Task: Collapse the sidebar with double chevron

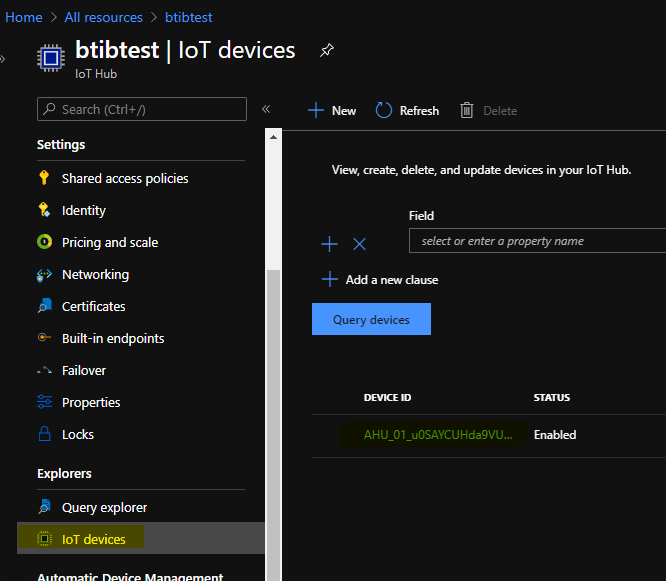Action: point(266,109)
